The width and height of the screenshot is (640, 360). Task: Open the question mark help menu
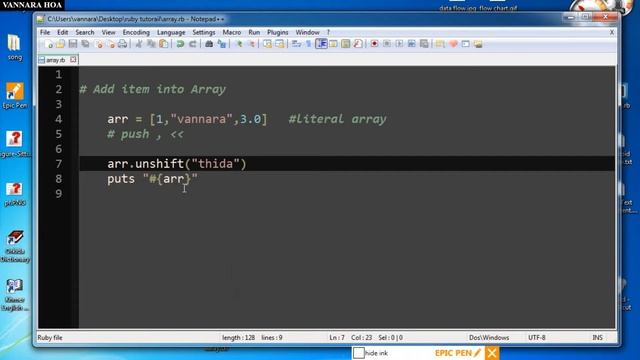coord(328,32)
